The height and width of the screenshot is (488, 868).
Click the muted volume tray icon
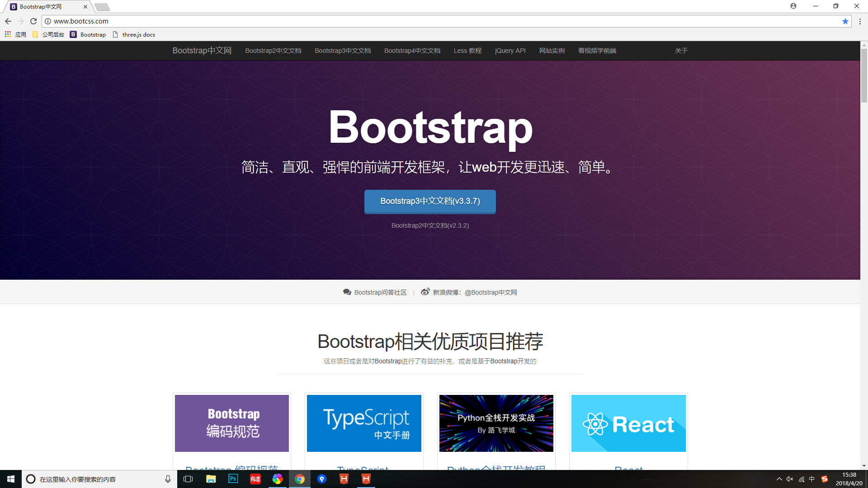(790, 479)
